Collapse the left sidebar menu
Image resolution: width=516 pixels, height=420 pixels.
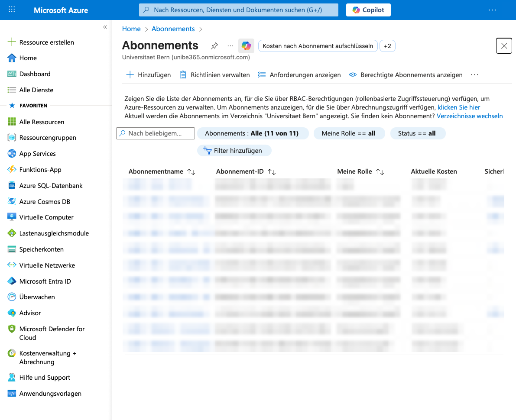click(x=105, y=27)
